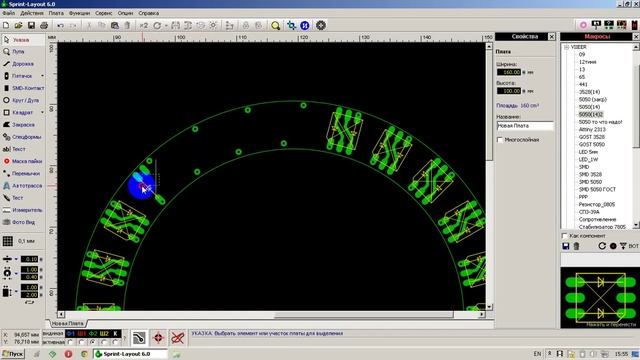Select the Указка pointer tool
640x360 pixels.
click(x=23, y=40)
